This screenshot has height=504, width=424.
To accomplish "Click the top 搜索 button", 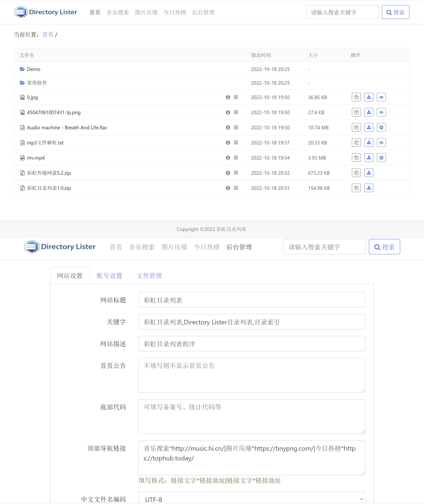I will pyautogui.click(x=395, y=12).
